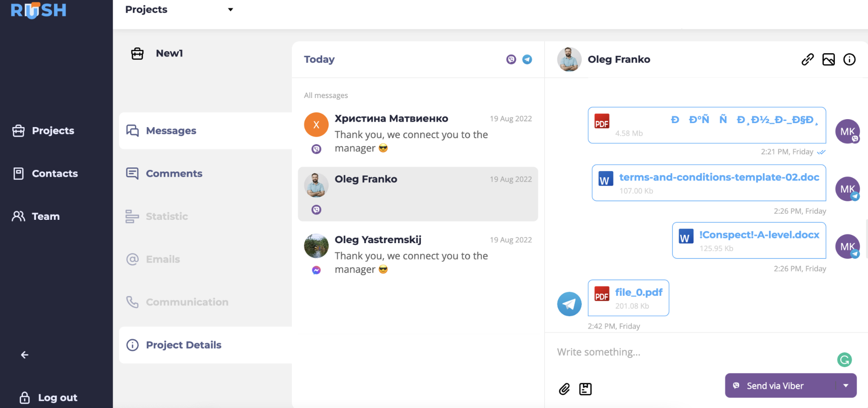This screenshot has width=868, height=408.
Task: Open the terms-and-conditions-template-02.doc file
Action: tap(719, 177)
